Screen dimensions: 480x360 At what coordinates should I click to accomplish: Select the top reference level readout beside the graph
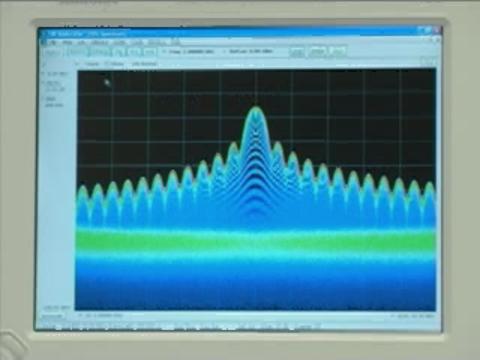pos(57,74)
